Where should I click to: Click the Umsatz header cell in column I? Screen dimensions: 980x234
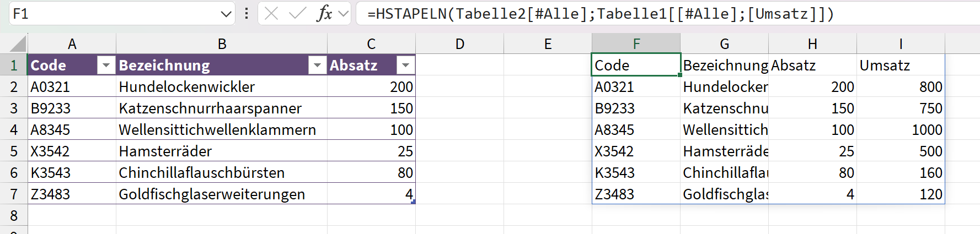click(x=901, y=66)
